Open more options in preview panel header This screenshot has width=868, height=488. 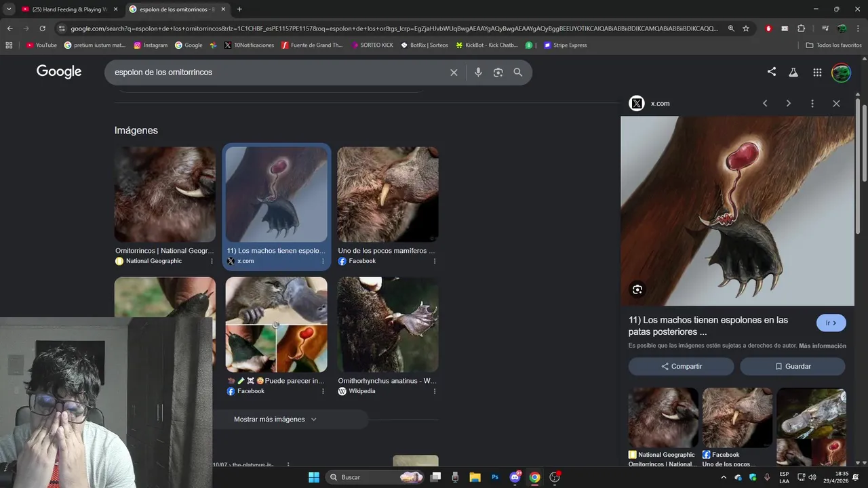[812, 104]
